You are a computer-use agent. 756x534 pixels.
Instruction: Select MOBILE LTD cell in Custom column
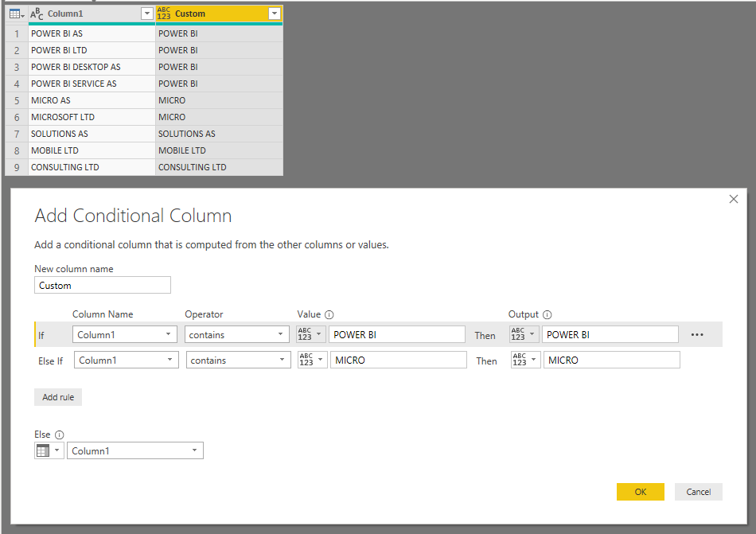pos(220,150)
